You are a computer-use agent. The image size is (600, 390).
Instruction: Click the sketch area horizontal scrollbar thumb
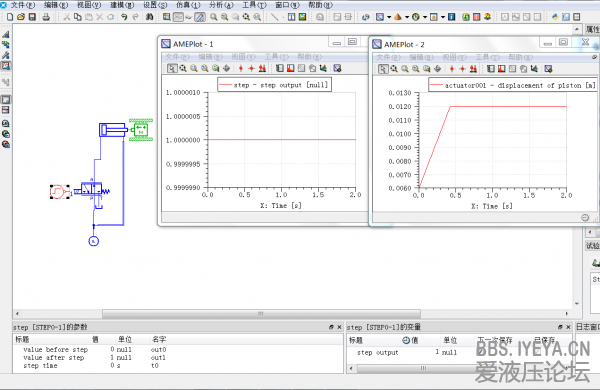pos(261,314)
